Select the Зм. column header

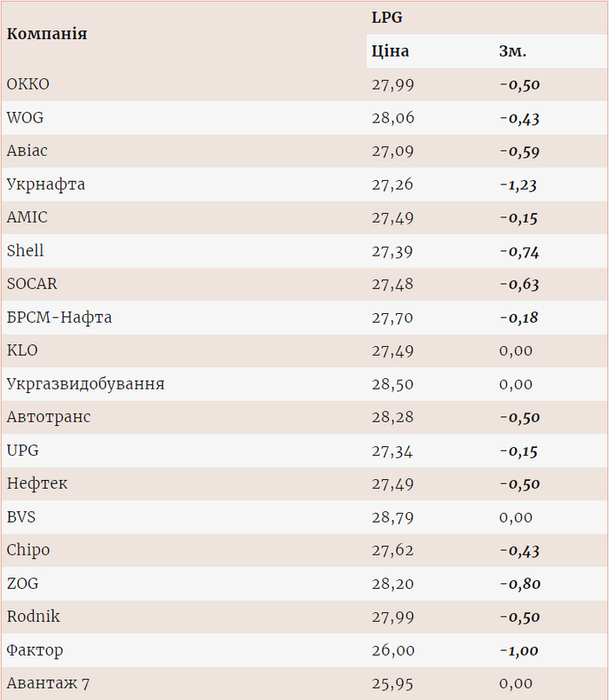click(x=512, y=51)
